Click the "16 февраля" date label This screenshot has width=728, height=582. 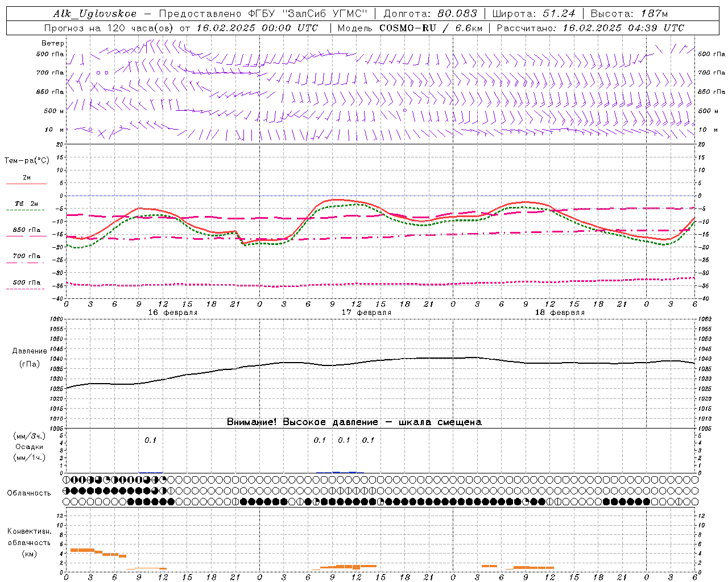pos(173,313)
